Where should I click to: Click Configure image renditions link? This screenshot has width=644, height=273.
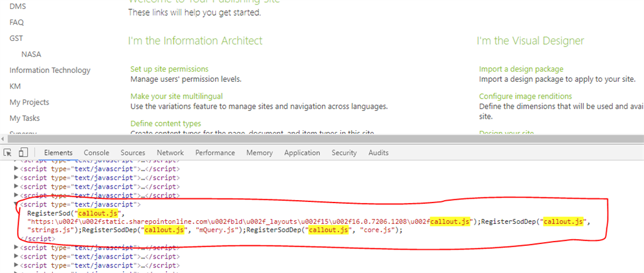click(525, 96)
